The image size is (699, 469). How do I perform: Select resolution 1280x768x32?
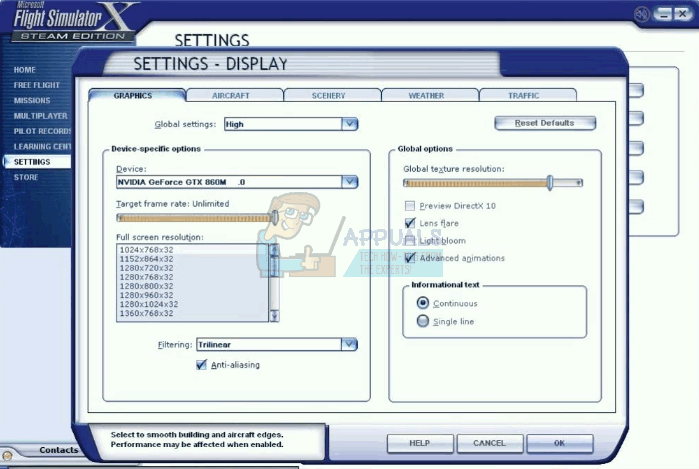192,277
